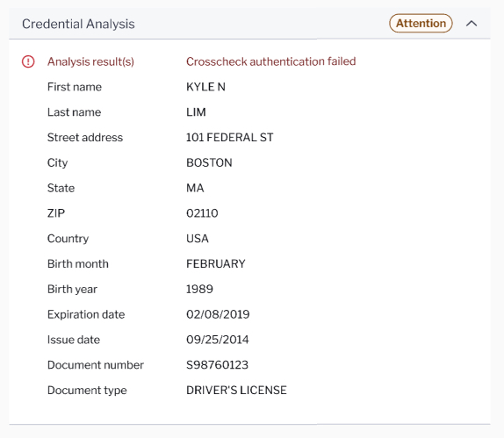
Task: Click birth year 1989
Action: click(x=199, y=289)
